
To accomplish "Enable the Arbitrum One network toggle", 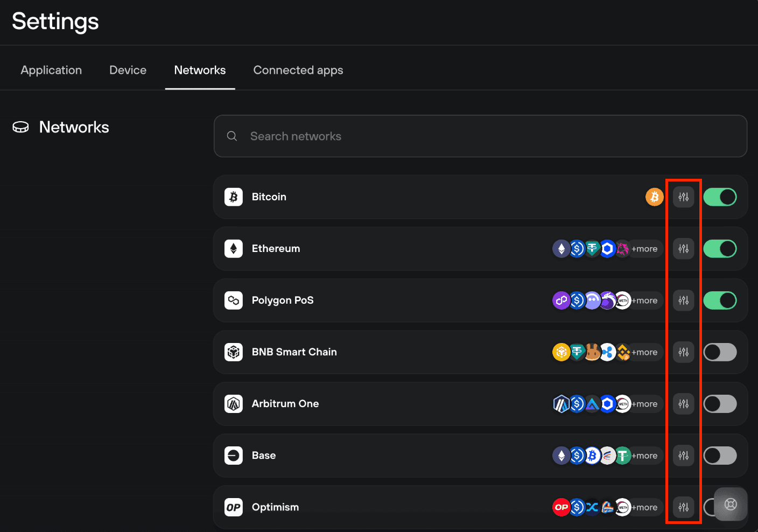I will tap(720, 404).
